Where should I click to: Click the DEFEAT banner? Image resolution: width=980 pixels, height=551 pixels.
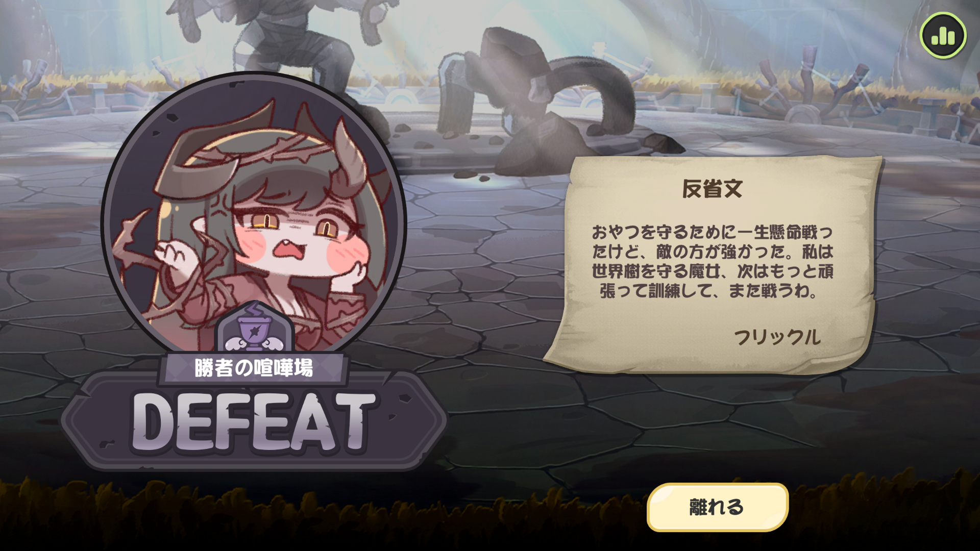[254, 422]
